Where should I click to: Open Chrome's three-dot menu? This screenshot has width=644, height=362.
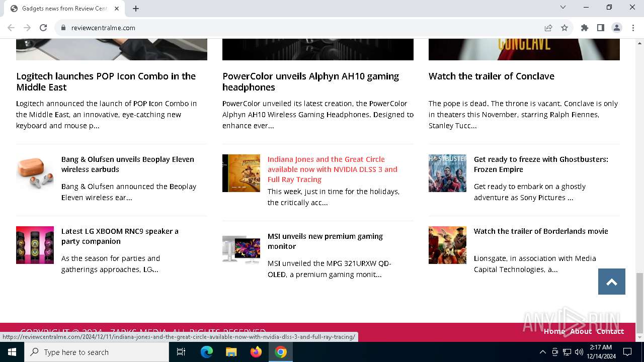[633, 28]
